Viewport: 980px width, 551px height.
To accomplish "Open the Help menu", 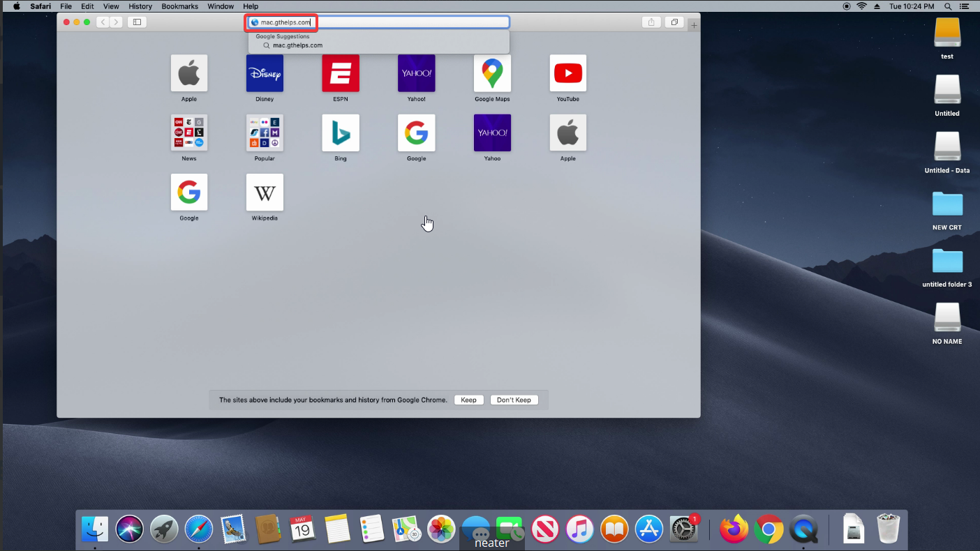I will point(251,6).
